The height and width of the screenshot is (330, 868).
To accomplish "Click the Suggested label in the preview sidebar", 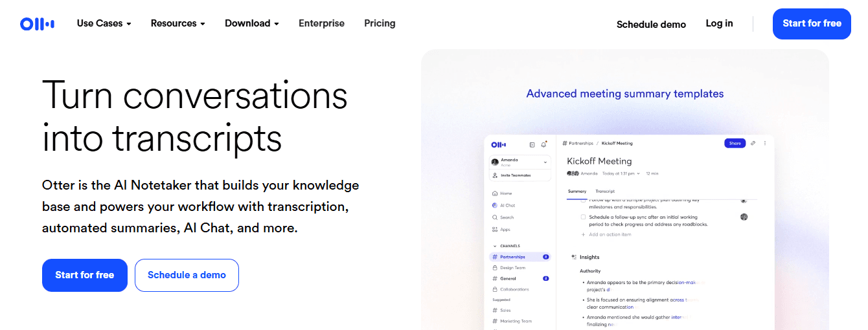I will (x=501, y=300).
